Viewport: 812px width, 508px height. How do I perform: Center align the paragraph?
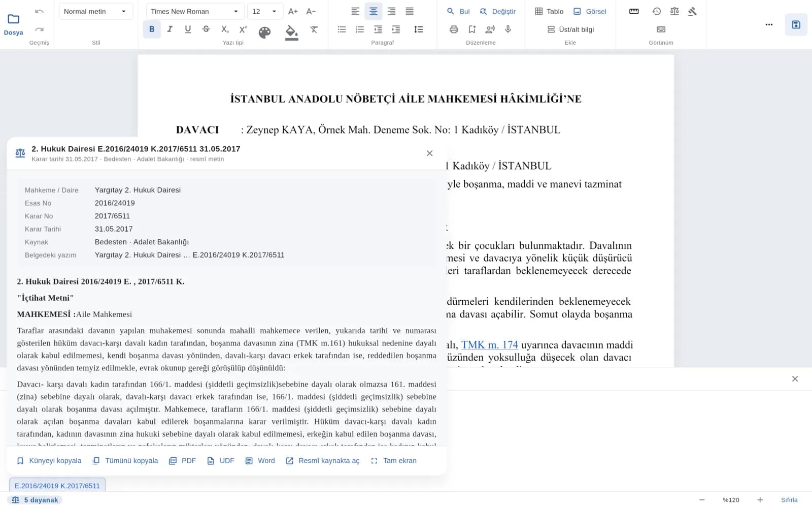[374, 11]
